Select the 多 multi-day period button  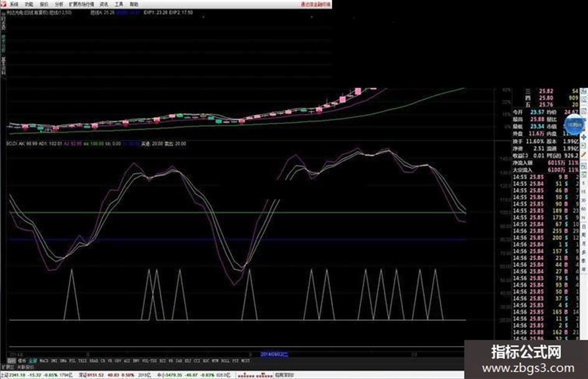pos(584,253)
